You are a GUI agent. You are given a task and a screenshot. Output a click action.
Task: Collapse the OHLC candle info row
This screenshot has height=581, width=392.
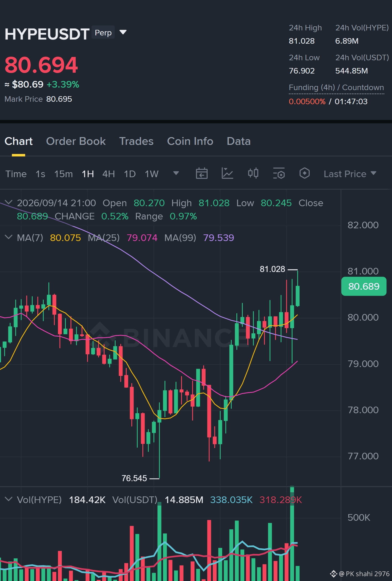tap(9, 202)
